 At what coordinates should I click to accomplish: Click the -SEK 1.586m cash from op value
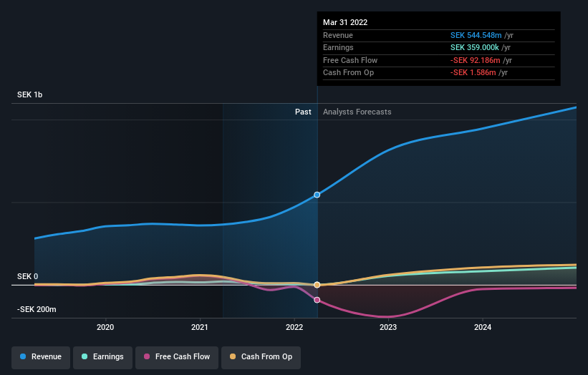(x=473, y=73)
